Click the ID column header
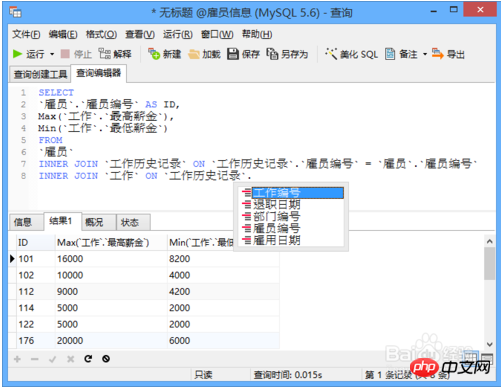 pos(35,243)
